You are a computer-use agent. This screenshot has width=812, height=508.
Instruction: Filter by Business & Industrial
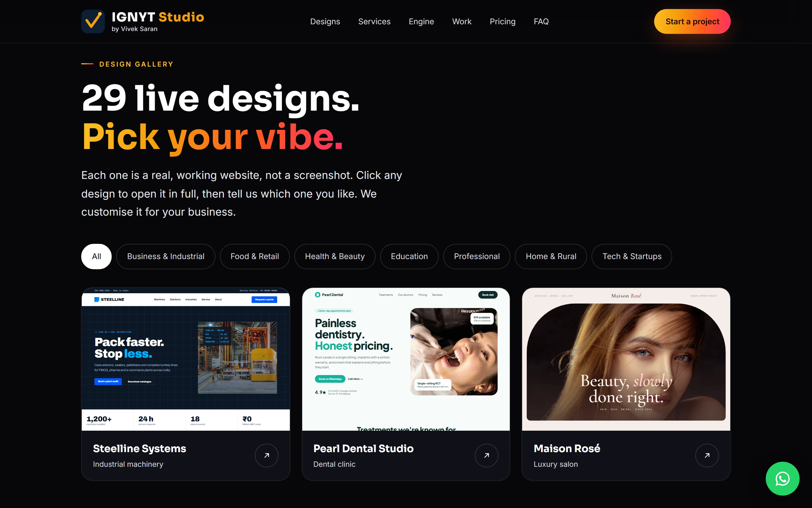pyautogui.click(x=166, y=256)
